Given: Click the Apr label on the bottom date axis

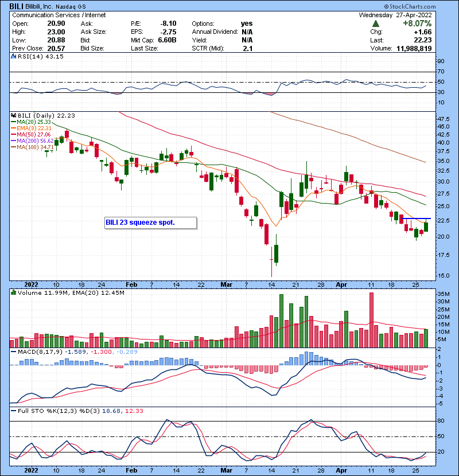Looking at the screenshot, I should coord(341,470).
